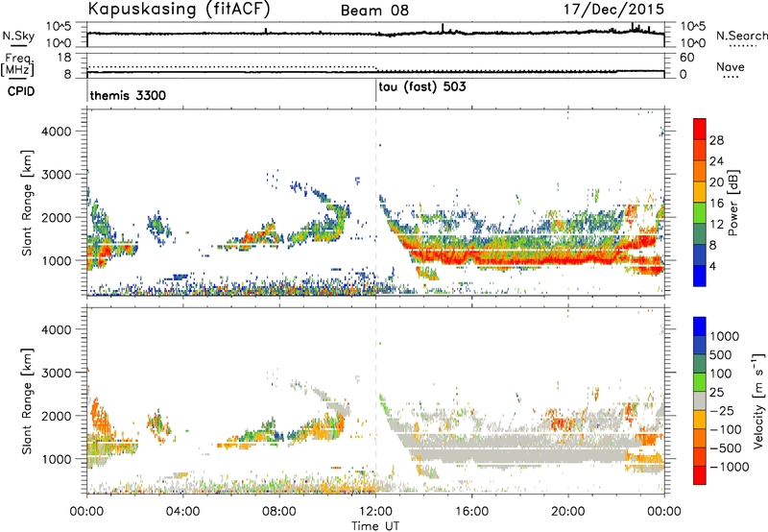This screenshot has height=532, width=768.
Task: Click the "16:00" time tick label
Action: tap(471, 512)
